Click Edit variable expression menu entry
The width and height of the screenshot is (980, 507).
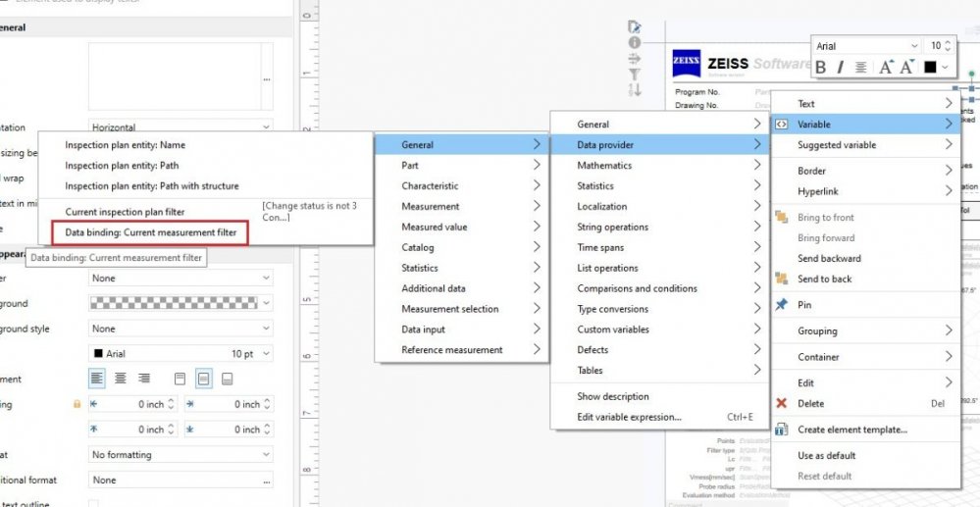pyautogui.click(x=629, y=417)
